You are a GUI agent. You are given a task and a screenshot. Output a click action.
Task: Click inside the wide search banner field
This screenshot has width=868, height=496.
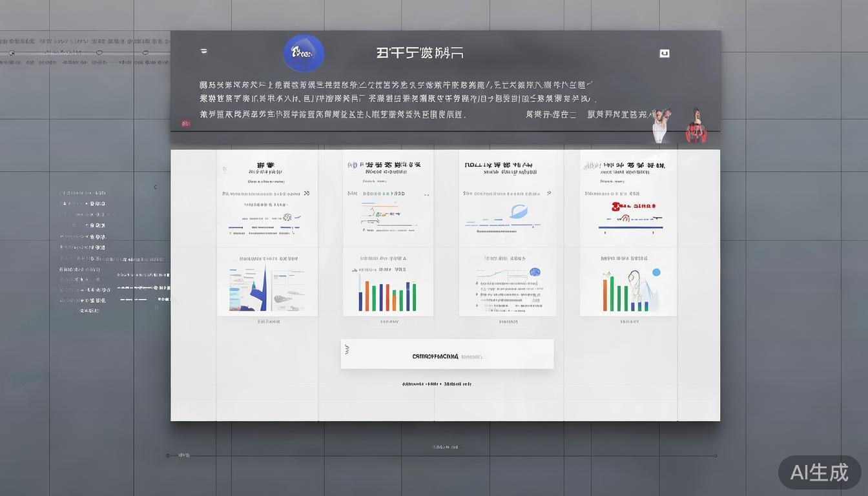pyautogui.click(x=448, y=353)
